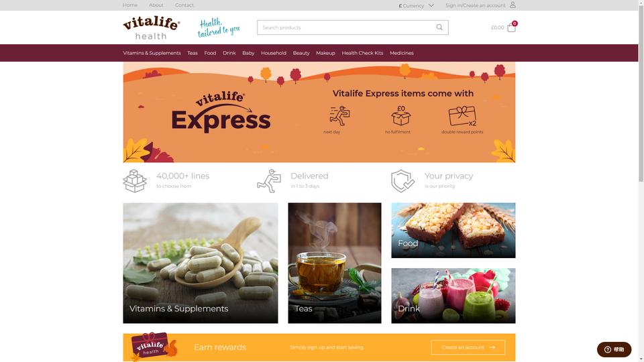
Task: Click the next day delivery runner icon
Action: coord(339,116)
